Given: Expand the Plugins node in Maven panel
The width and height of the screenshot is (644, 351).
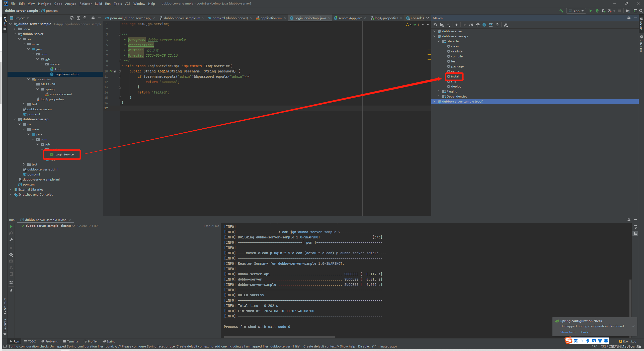Looking at the screenshot, I should click(439, 92).
